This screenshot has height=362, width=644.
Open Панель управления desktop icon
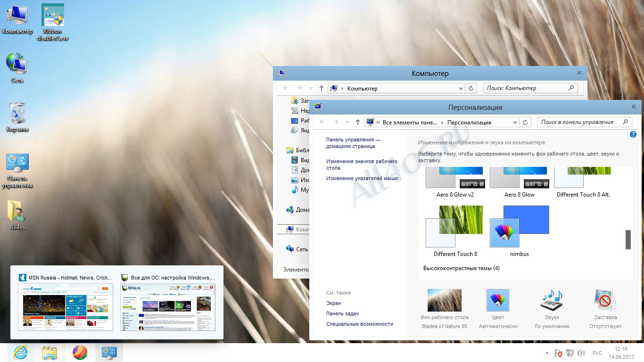[17, 170]
